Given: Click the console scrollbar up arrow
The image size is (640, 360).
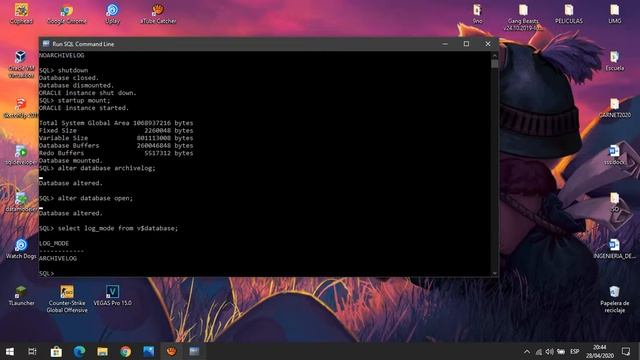Looking at the screenshot, I should click(x=495, y=55).
